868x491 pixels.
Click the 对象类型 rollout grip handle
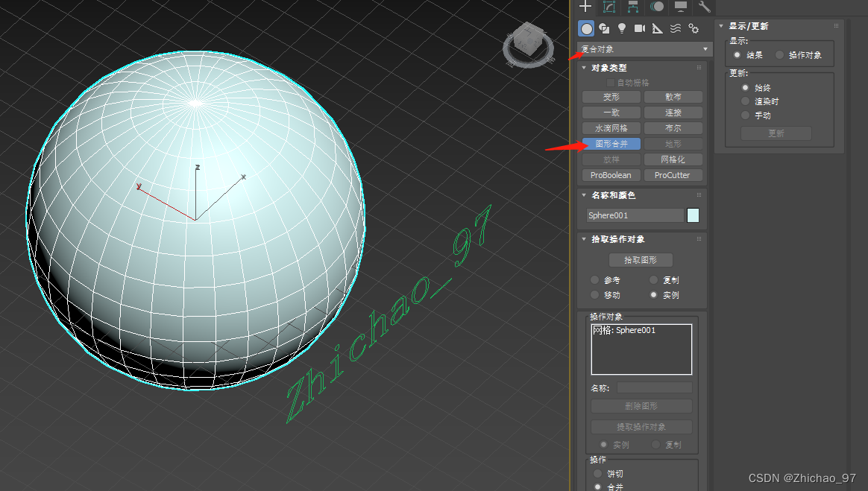pos(699,68)
